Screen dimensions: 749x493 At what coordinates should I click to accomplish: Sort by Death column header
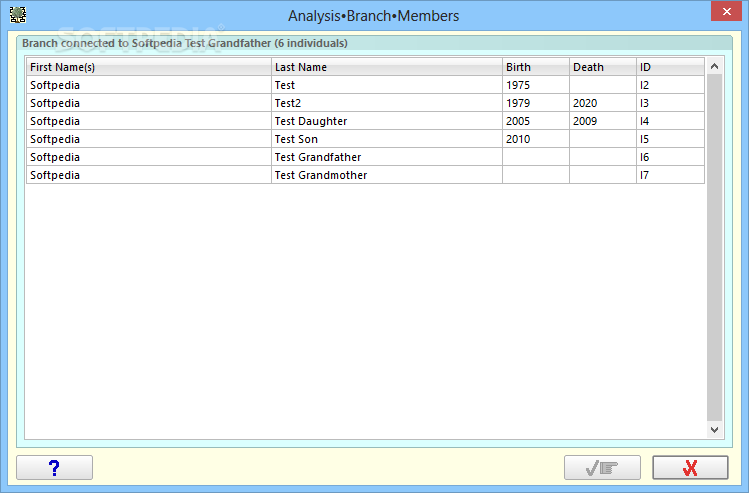[603, 67]
